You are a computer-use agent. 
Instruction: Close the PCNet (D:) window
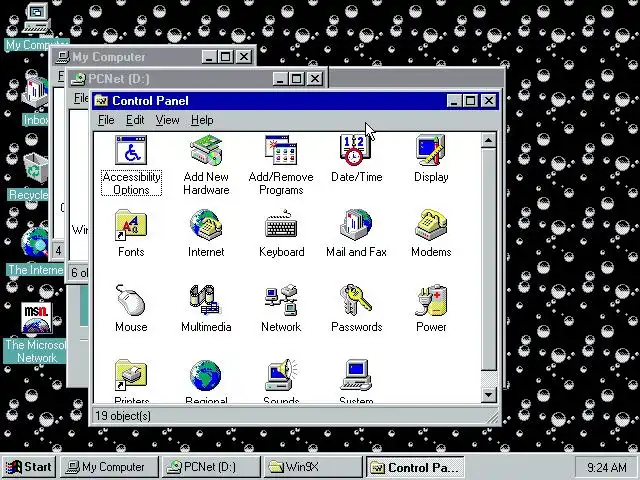[315, 78]
